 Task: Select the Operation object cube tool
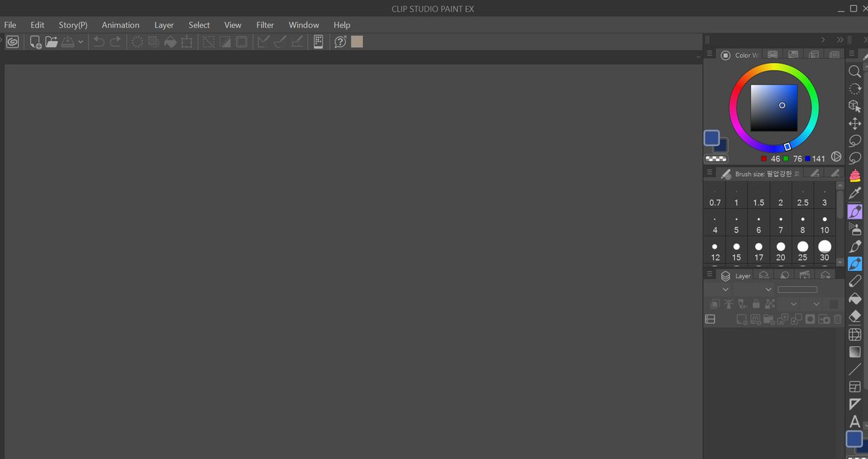[x=854, y=106]
